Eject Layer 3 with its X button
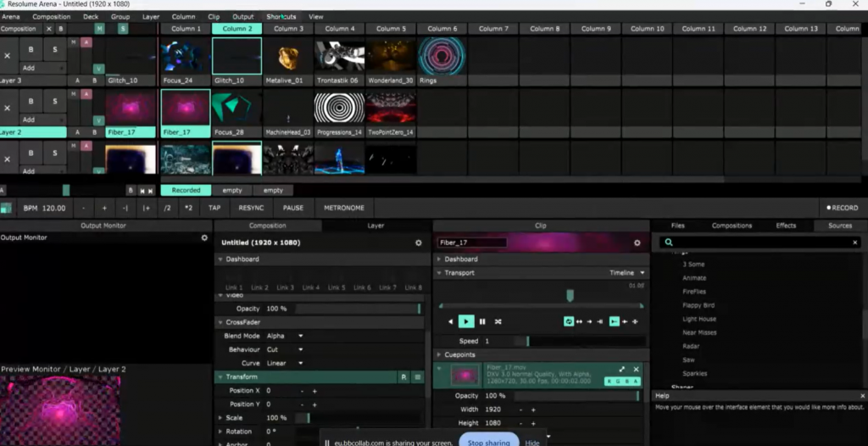The width and height of the screenshot is (868, 446). coord(7,56)
